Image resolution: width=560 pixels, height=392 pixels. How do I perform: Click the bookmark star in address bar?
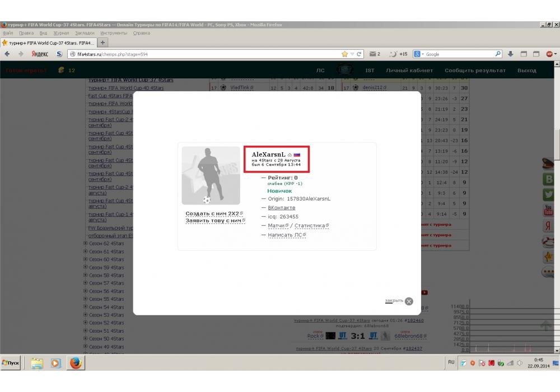coord(344,54)
